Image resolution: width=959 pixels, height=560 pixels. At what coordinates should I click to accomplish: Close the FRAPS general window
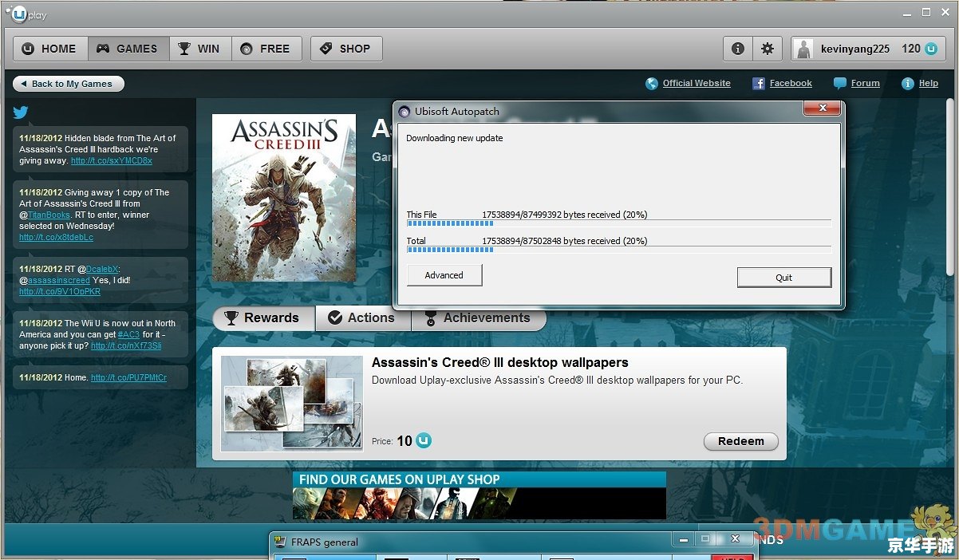click(x=735, y=539)
